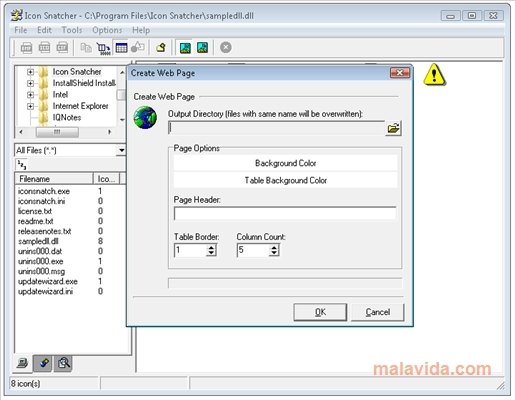Open the Tools menu

[x=72, y=30]
